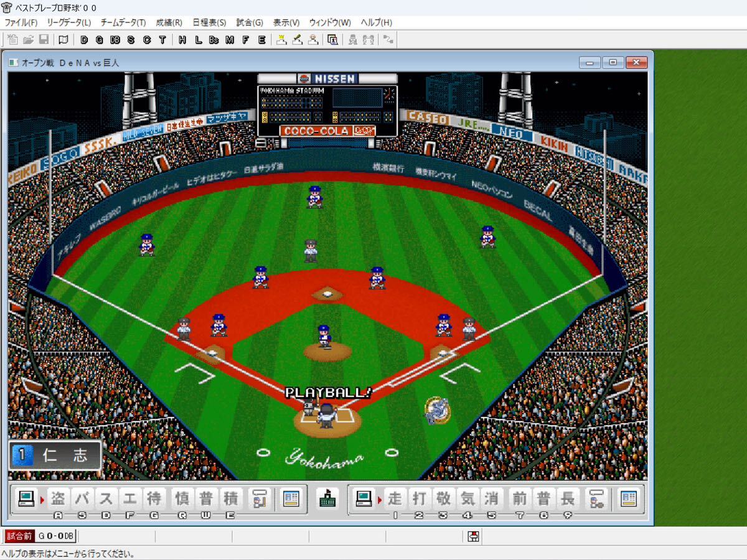Open the 日程表(S) menu
The image size is (747, 560).
click(x=209, y=22)
